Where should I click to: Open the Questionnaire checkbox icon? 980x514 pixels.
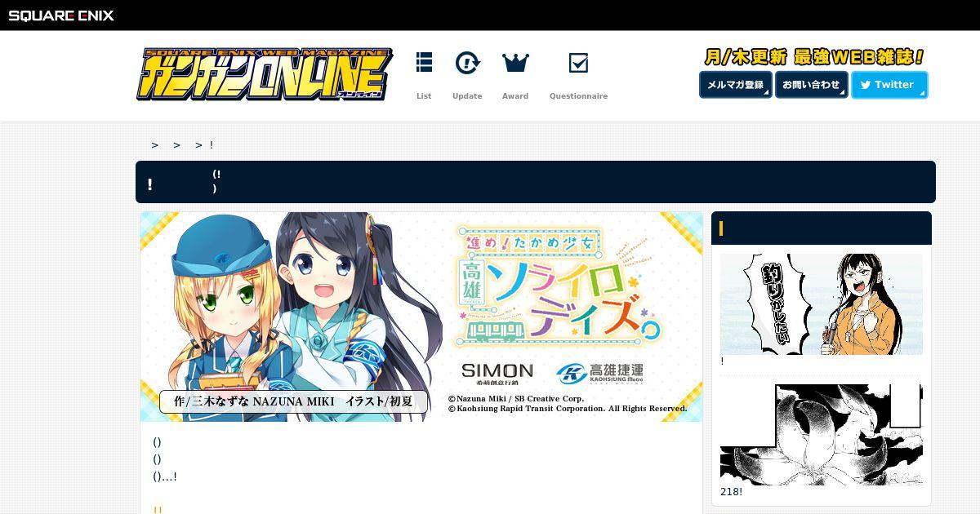click(578, 63)
